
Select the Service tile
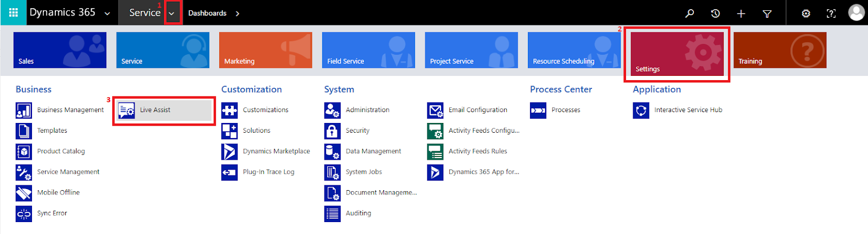click(163, 50)
